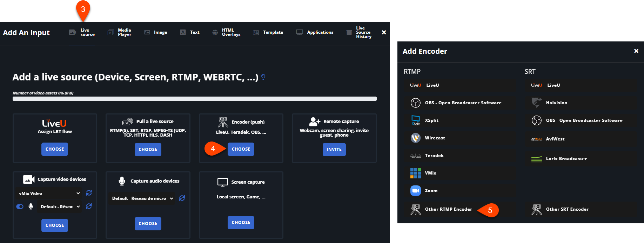Click the lightbulb help icon beside heading
The image size is (644, 243).
[x=263, y=77]
